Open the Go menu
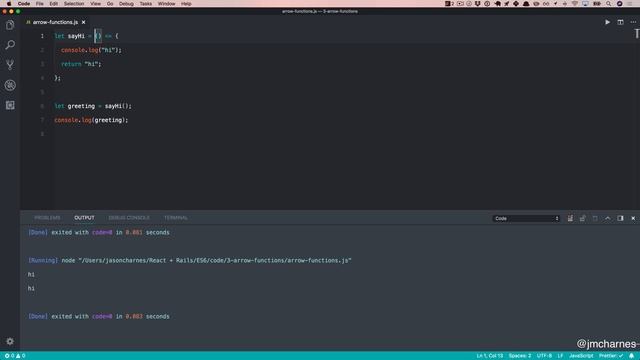 coord(110,4)
